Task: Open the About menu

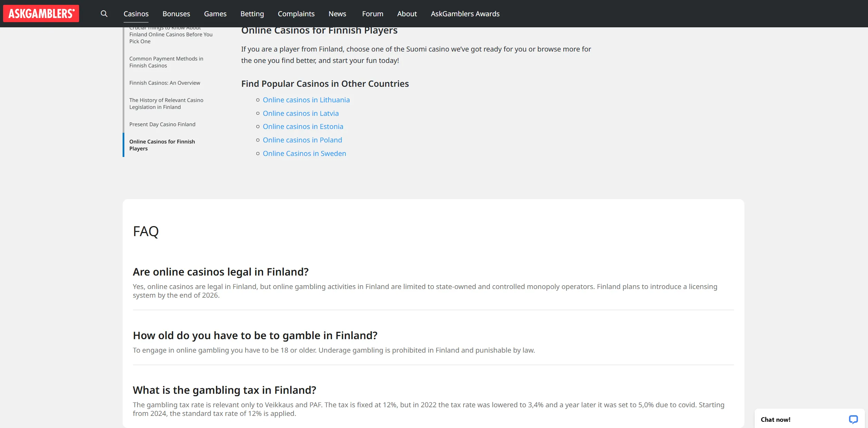Action: click(x=407, y=14)
